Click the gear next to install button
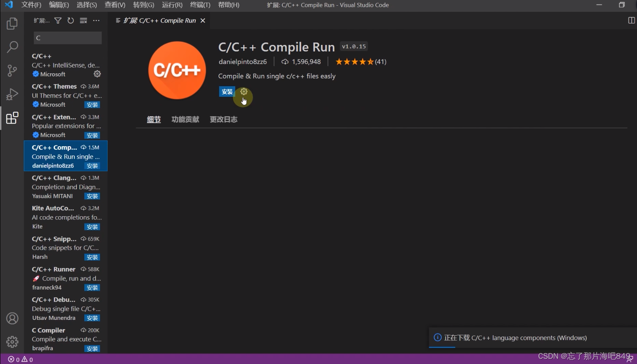The image size is (637, 364). click(244, 92)
